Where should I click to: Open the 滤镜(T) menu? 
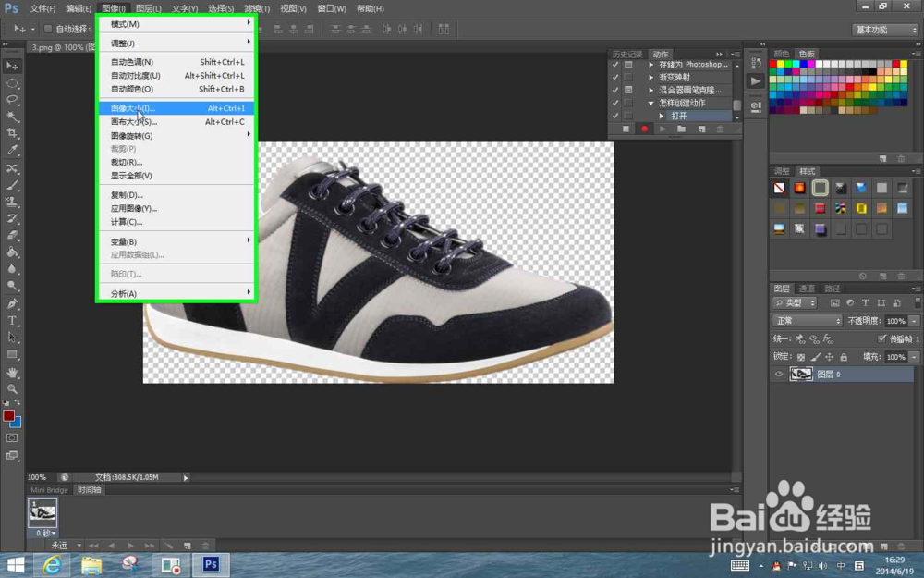[x=256, y=8]
